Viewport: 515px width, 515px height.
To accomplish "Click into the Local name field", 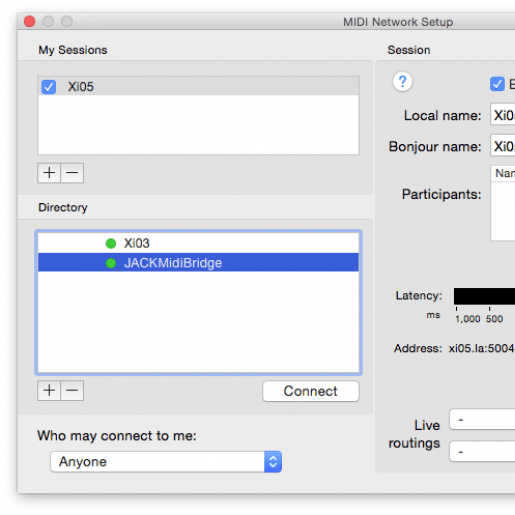I will pyautogui.click(x=503, y=115).
